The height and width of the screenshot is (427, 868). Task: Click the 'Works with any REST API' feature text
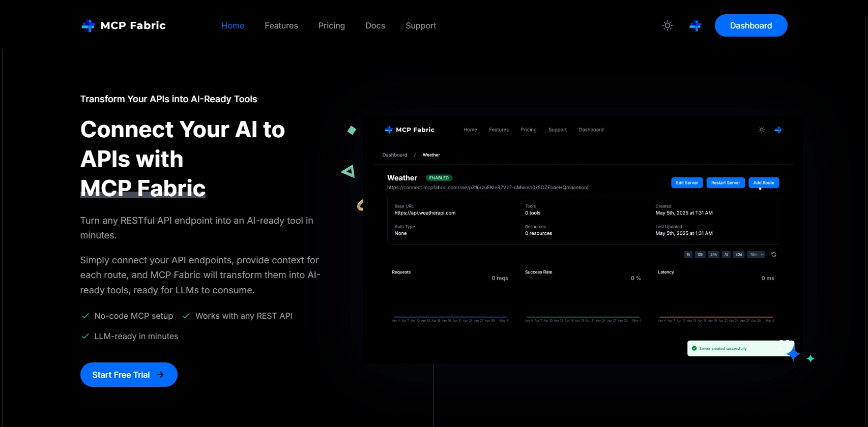(x=244, y=316)
